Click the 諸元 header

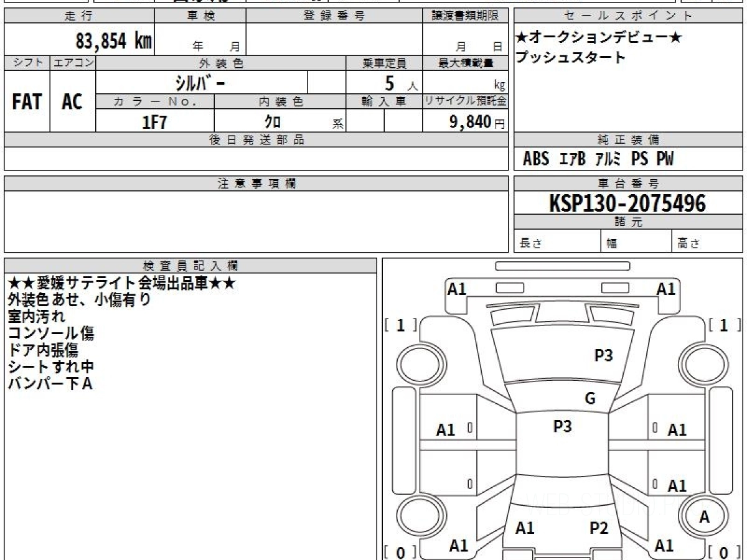pos(629,222)
